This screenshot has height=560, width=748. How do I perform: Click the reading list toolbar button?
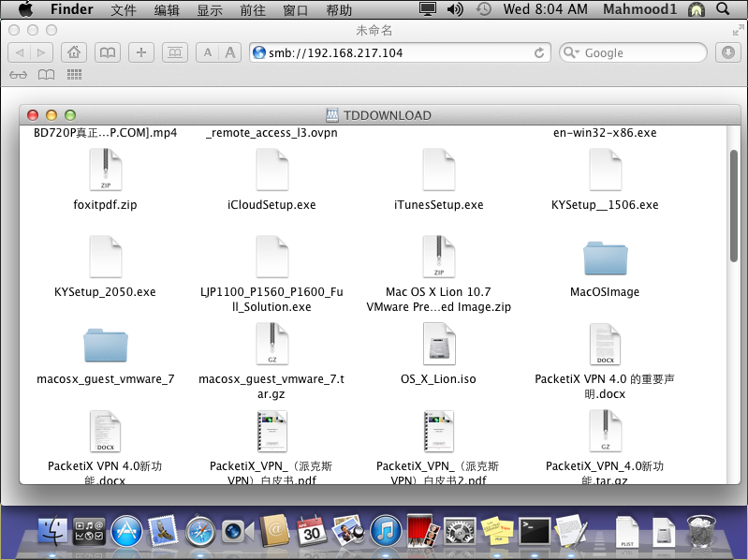[175, 52]
